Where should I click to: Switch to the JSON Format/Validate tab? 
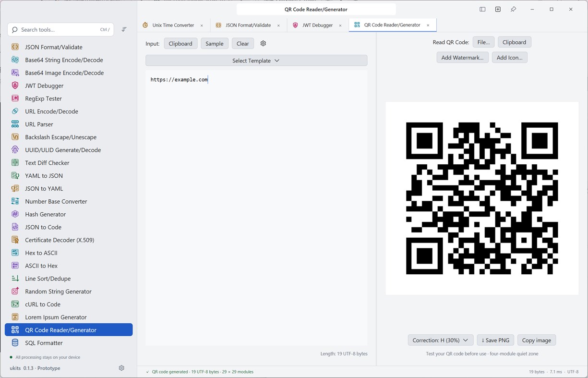(243, 25)
